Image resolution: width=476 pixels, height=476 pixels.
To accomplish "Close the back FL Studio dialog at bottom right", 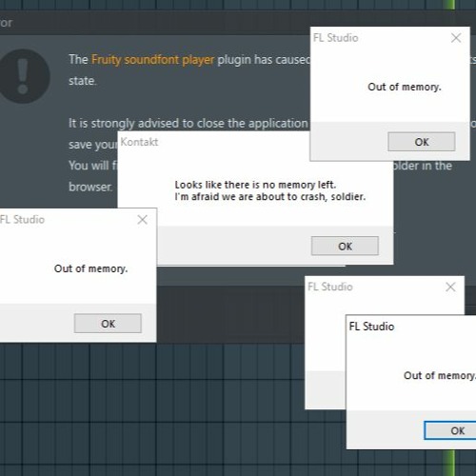I will click(x=450, y=287).
